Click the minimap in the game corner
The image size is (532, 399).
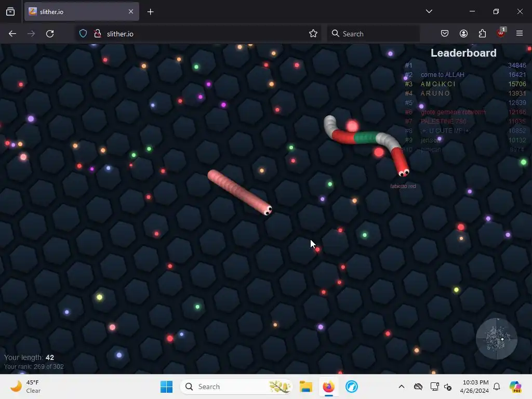pyautogui.click(x=497, y=339)
